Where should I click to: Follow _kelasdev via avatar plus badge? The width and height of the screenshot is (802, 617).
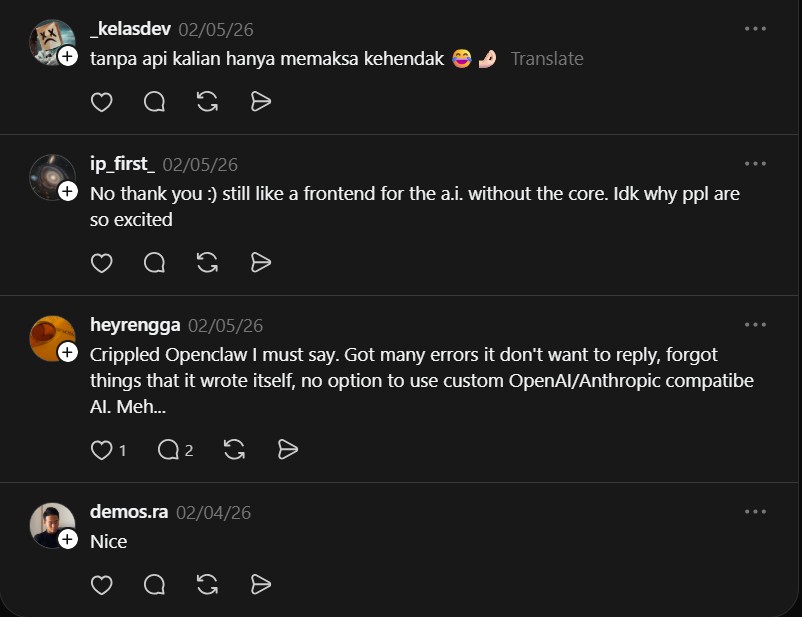[68, 57]
